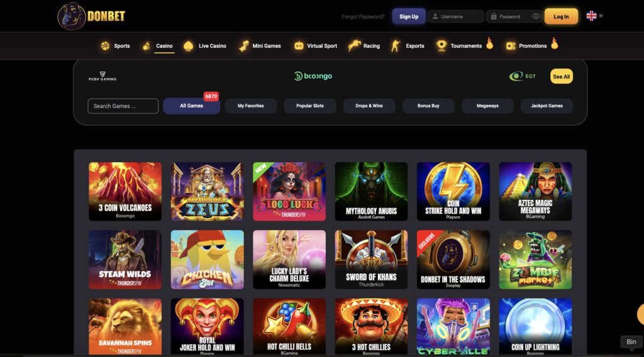Switch to the Popular Slots filter tab
Image resolution: width=644 pixels, height=357 pixels.
310,106
